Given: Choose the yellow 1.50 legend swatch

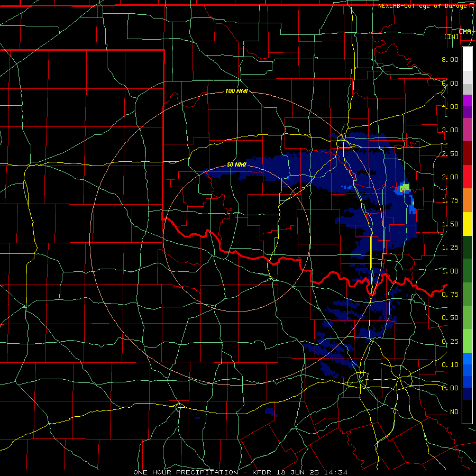Looking at the screenshot, I should (467, 224).
